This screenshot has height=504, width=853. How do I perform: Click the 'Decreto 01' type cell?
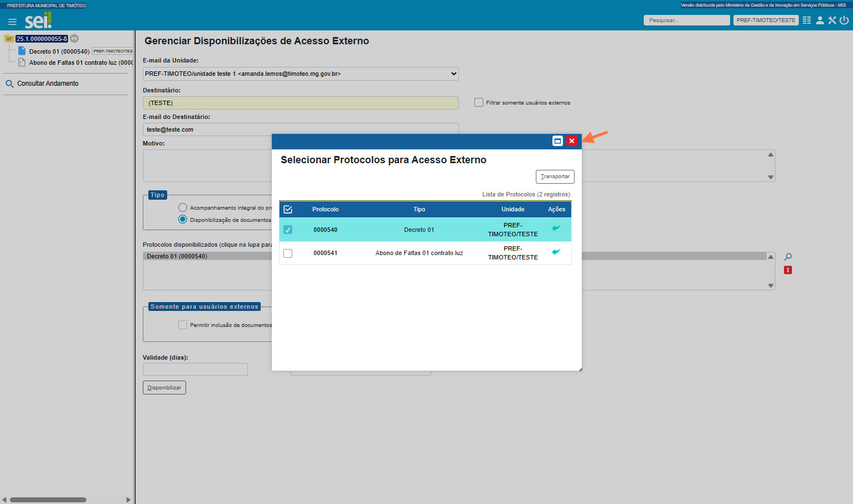coord(419,230)
